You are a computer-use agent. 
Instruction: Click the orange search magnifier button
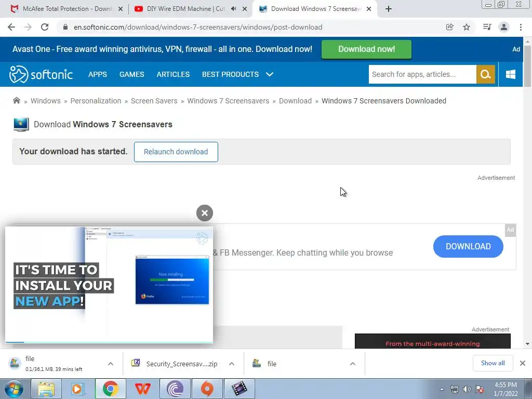point(486,74)
